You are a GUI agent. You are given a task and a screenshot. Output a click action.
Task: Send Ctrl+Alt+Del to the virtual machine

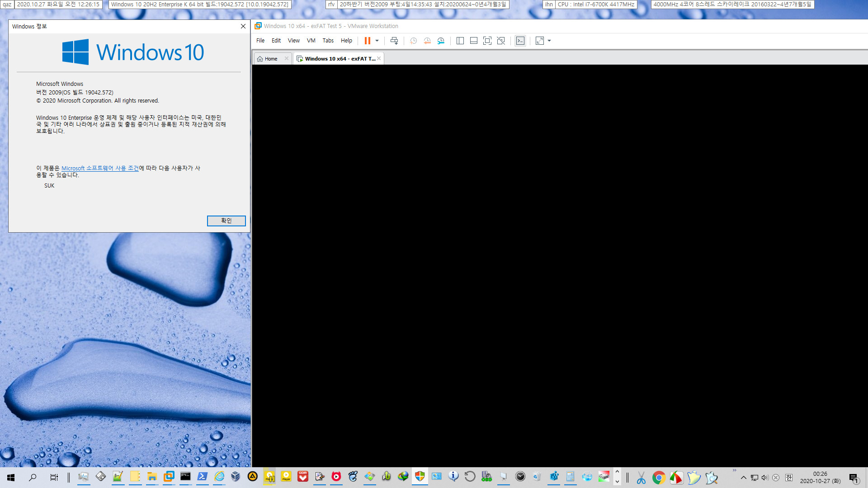pos(394,41)
